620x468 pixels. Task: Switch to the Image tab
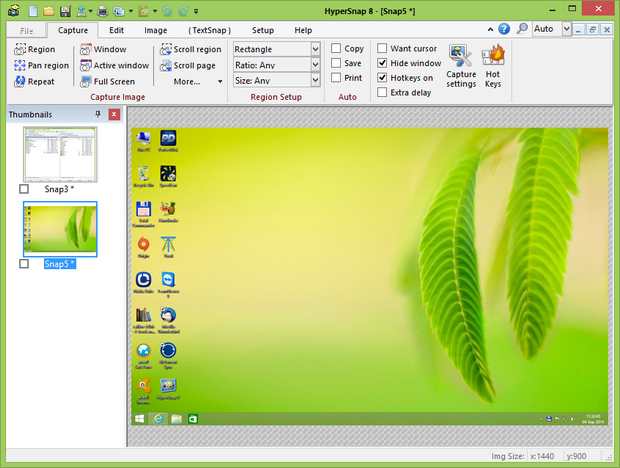[155, 30]
